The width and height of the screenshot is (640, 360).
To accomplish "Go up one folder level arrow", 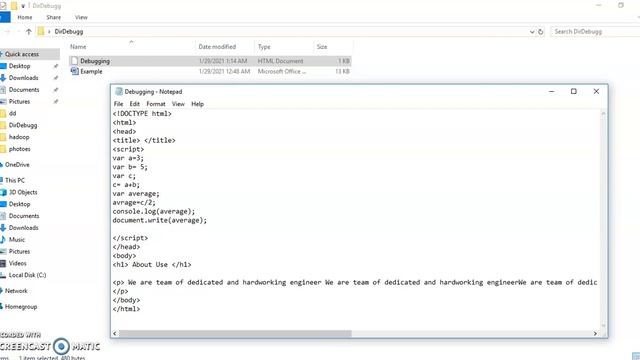I will [x=28, y=31].
